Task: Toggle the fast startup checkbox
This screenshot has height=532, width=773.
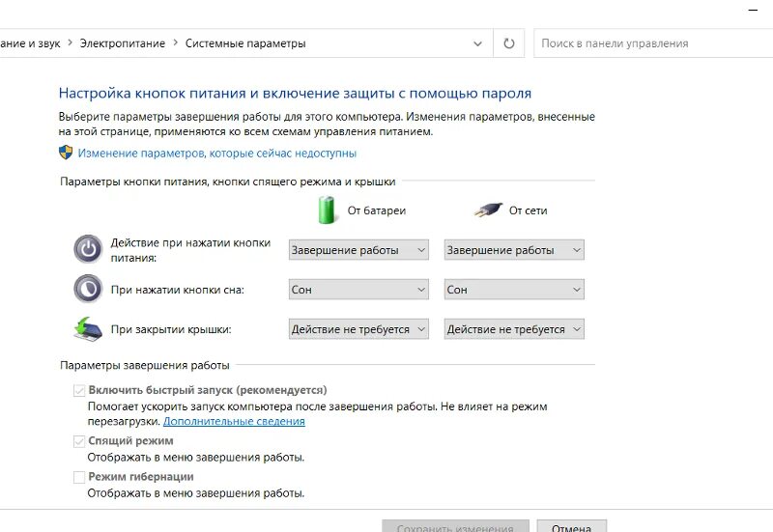Action: (x=79, y=391)
